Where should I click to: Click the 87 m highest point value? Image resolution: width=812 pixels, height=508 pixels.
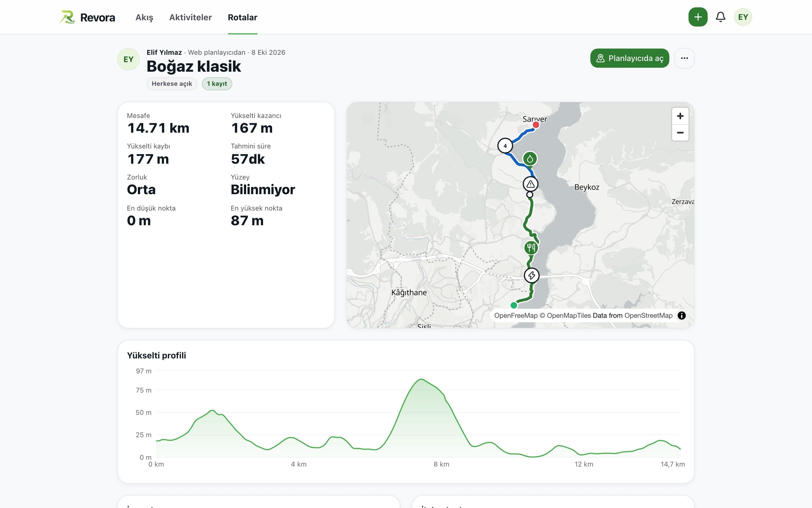[x=247, y=221]
